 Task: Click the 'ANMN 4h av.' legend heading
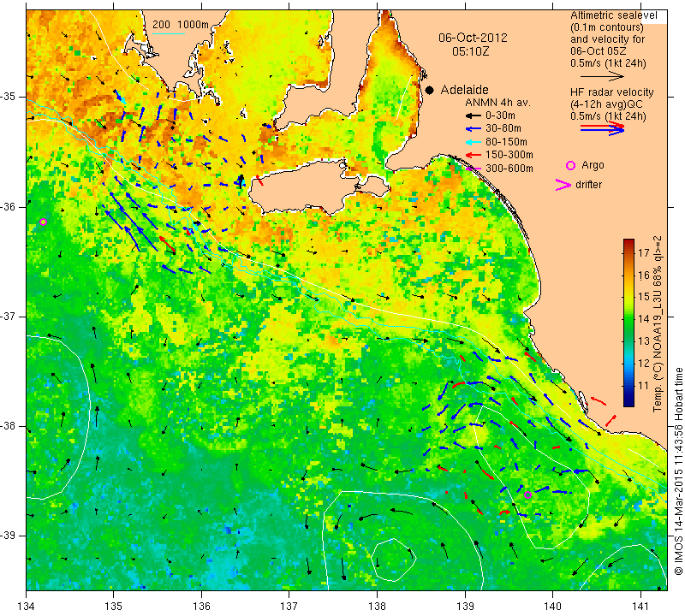coord(497,103)
